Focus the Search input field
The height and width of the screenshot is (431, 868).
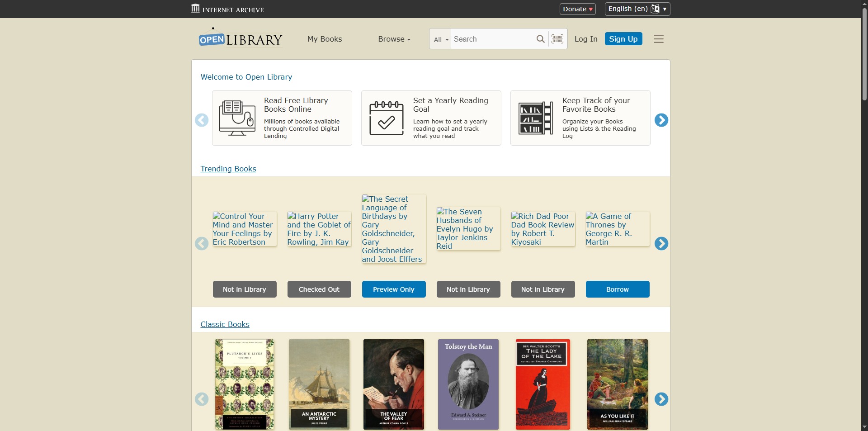point(493,39)
